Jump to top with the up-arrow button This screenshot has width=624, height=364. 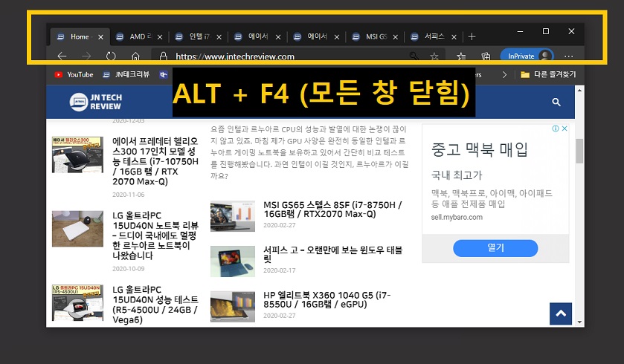tap(561, 313)
